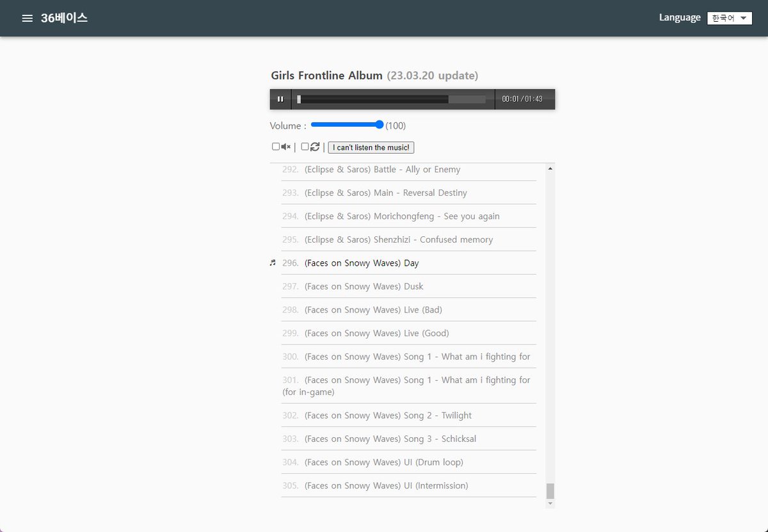768x532 pixels.
Task: Play track 294 Morichongfeng - See you again
Action: [408, 216]
